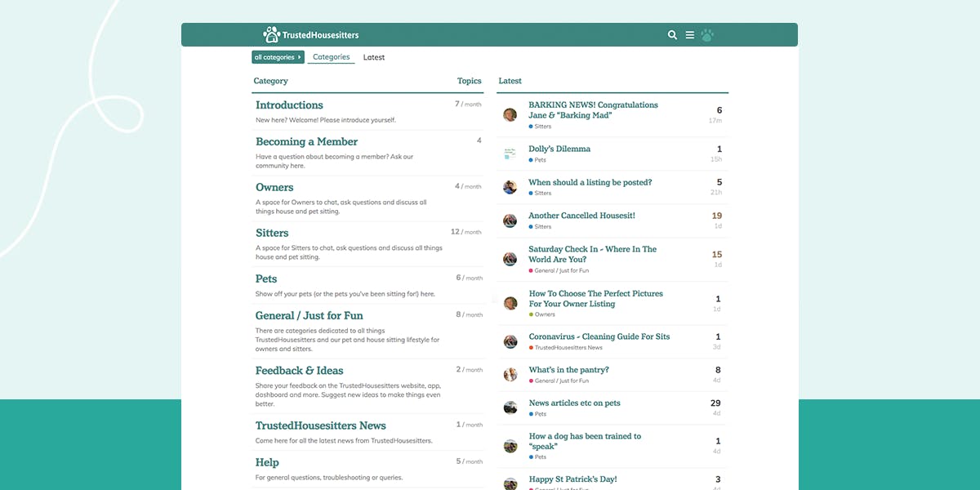Click 15h timestamp on Dolly's Dilemma
This screenshot has height=490, width=980.
[x=716, y=159]
